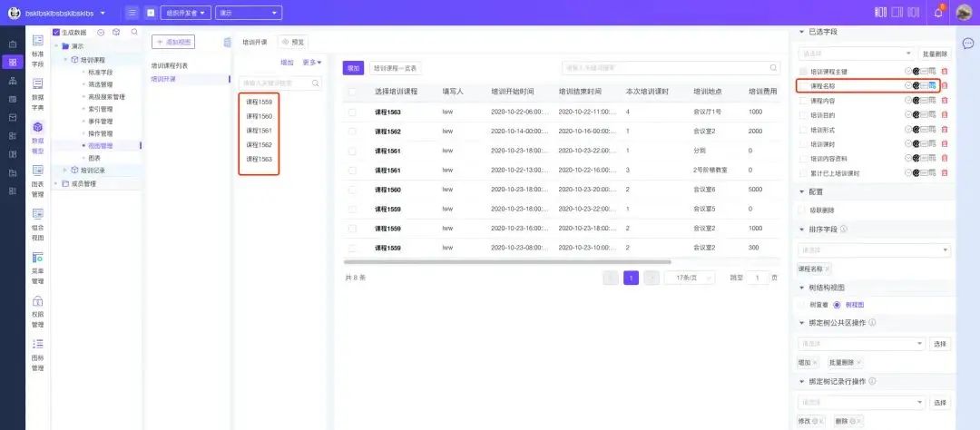Click the table's horizontal scrollbar

(x=507, y=262)
